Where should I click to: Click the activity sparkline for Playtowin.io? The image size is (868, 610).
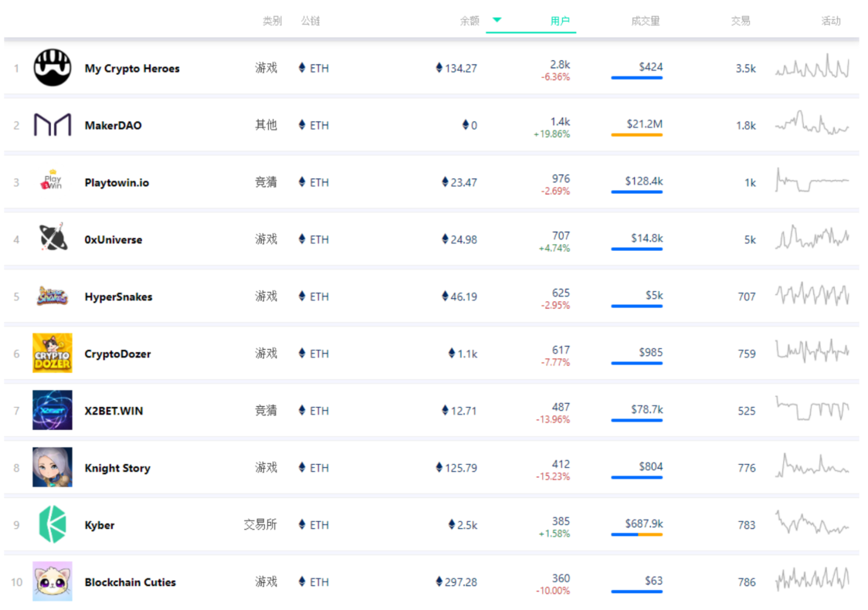click(x=812, y=181)
